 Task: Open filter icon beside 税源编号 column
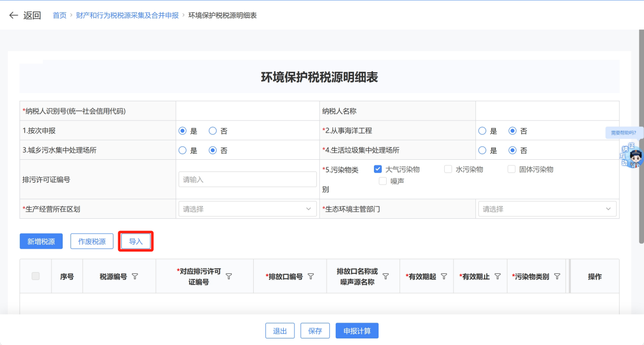click(135, 276)
